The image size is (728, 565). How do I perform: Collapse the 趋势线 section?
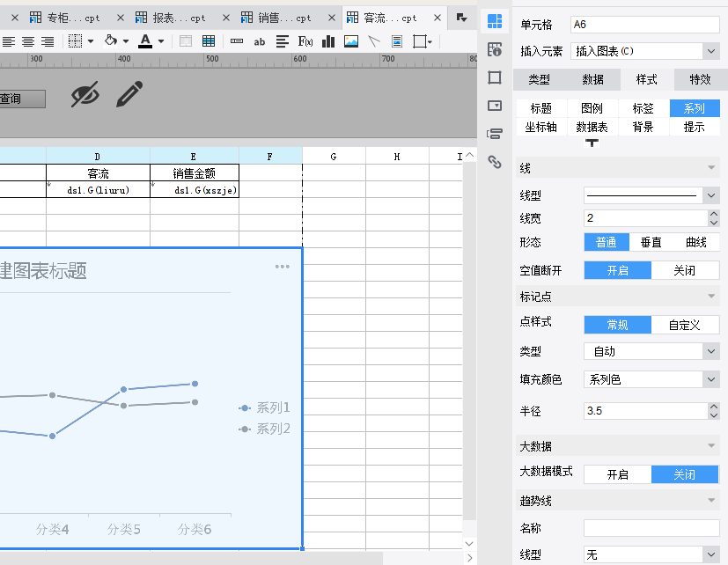click(x=711, y=501)
